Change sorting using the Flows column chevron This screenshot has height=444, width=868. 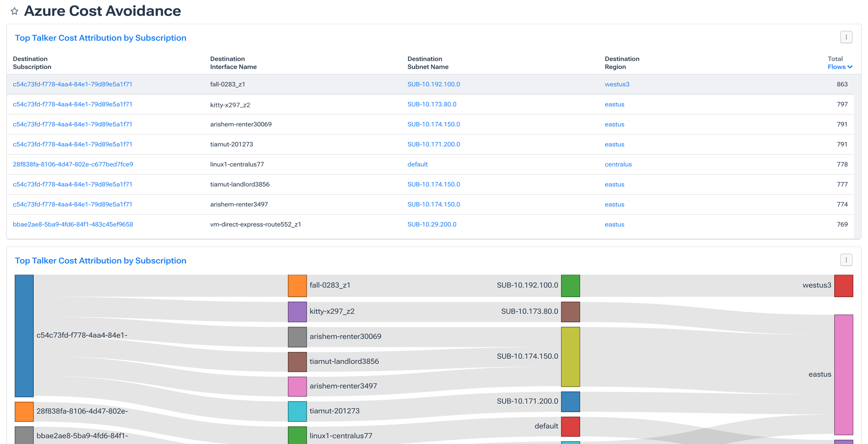[x=849, y=67]
